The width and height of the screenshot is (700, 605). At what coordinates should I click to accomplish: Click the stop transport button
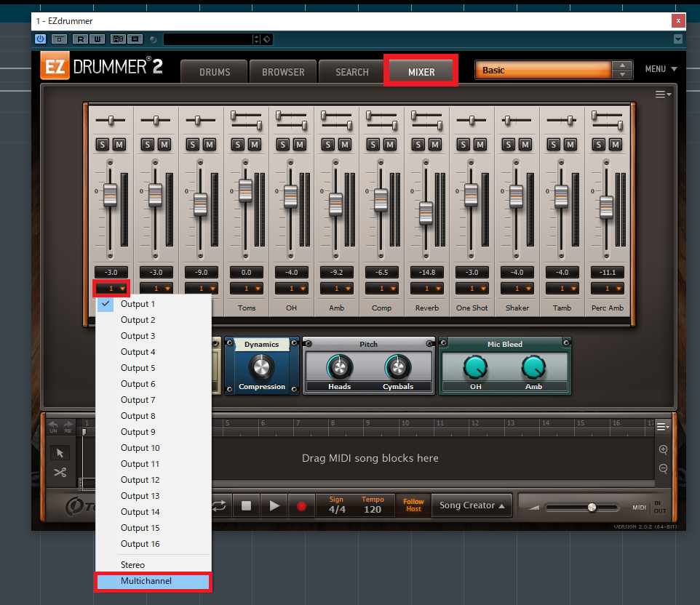click(246, 505)
